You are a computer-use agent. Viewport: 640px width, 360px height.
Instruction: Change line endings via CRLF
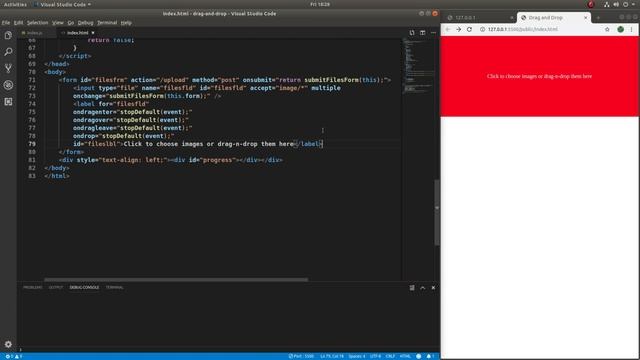pos(390,356)
